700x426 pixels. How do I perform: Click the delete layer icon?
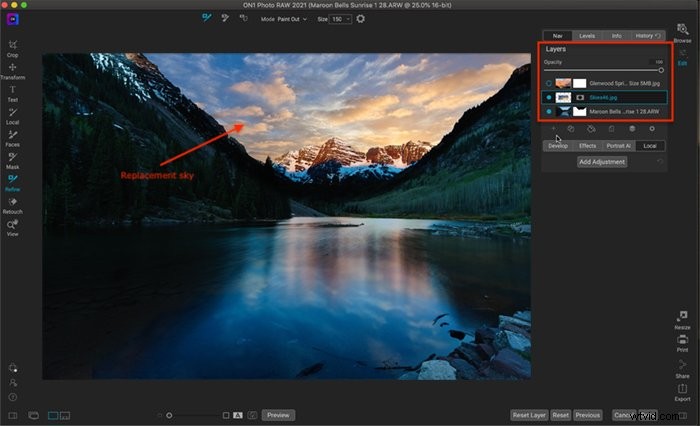pyautogui.click(x=612, y=129)
